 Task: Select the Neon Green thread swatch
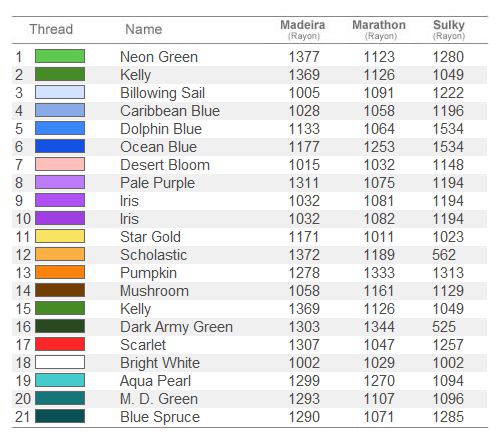[x=60, y=56]
